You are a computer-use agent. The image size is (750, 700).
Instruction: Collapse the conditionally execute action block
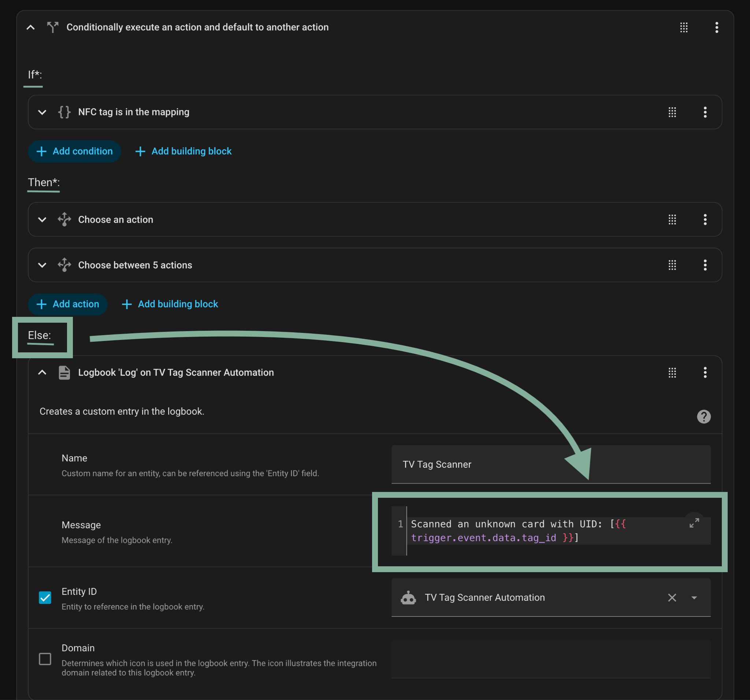(30, 27)
